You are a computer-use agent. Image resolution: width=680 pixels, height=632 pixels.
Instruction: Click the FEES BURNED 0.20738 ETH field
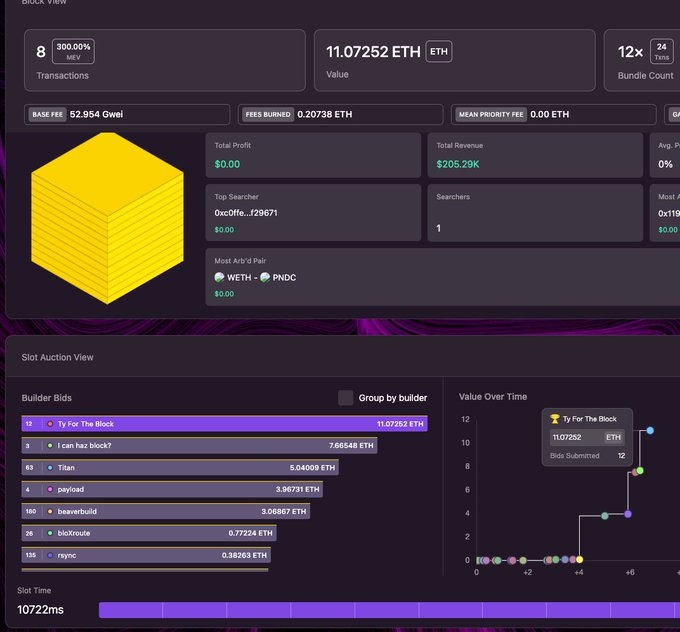[x=340, y=115]
